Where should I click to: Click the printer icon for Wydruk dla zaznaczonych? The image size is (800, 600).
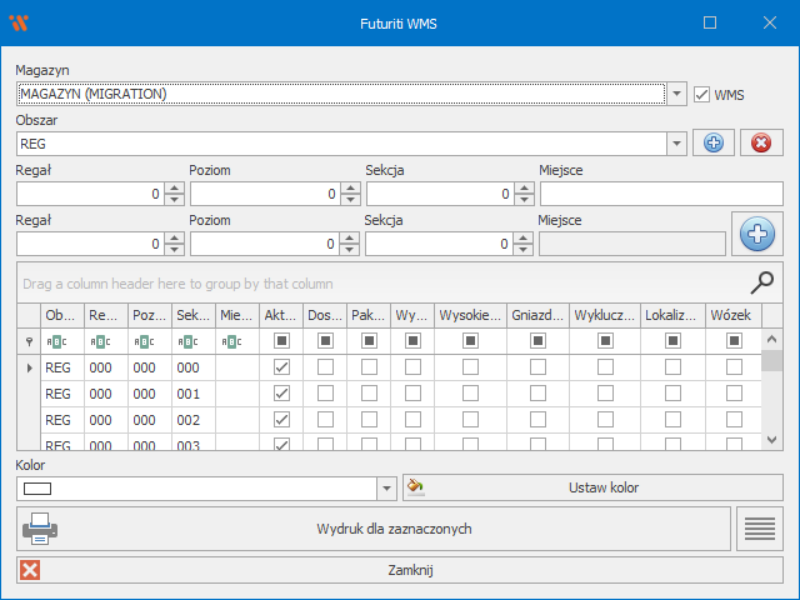click(x=39, y=528)
